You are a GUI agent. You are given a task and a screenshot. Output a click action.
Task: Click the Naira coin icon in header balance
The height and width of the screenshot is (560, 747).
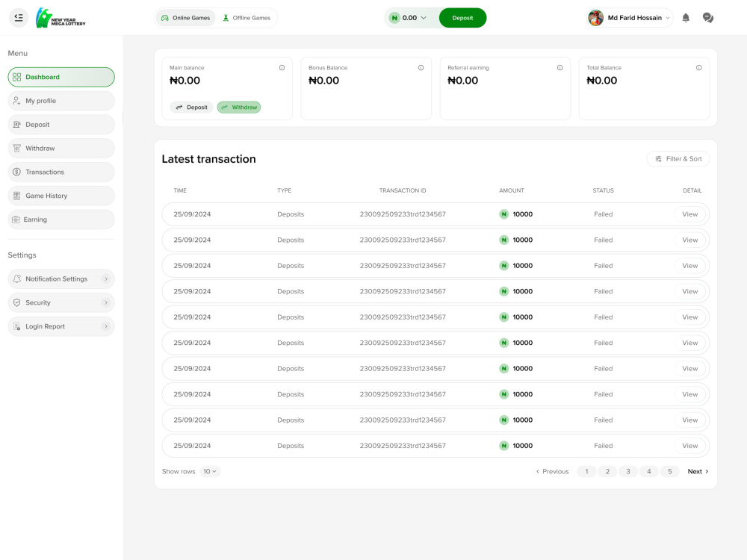tap(394, 18)
